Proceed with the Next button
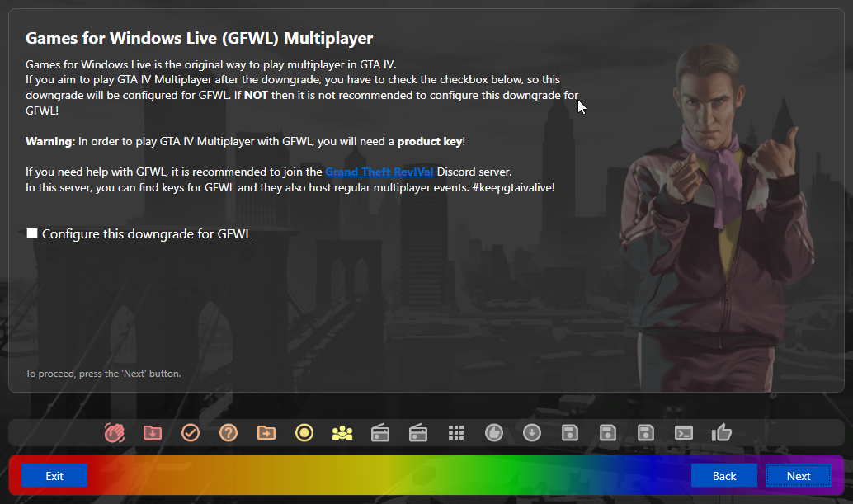The height and width of the screenshot is (504, 853). [x=798, y=476]
